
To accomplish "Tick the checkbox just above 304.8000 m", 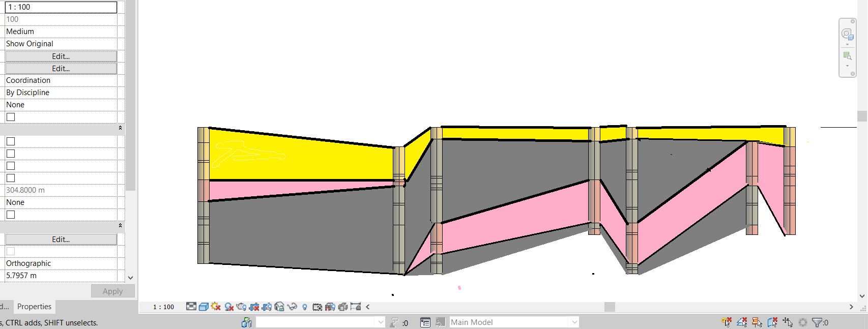I will click(x=11, y=178).
